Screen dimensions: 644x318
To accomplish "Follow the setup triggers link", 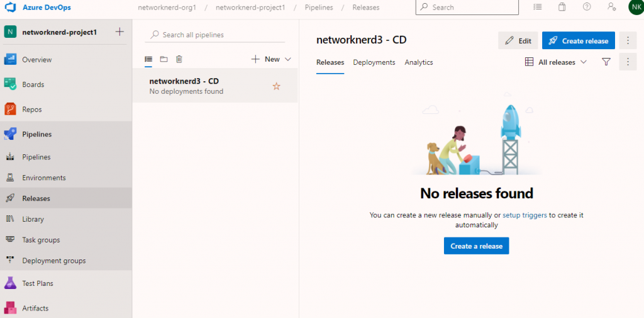I will pos(525,215).
